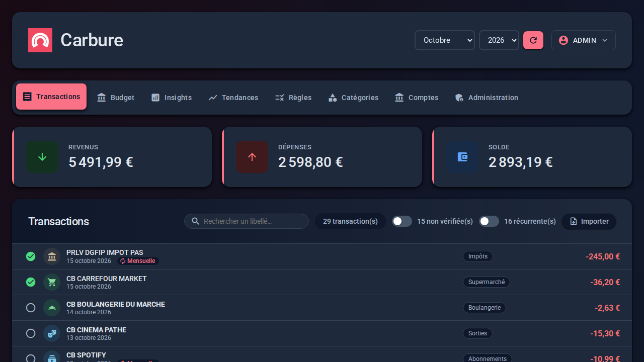The width and height of the screenshot is (644, 362).
Task: Click the bank icon on DGFIP row
Action: coord(52,256)
